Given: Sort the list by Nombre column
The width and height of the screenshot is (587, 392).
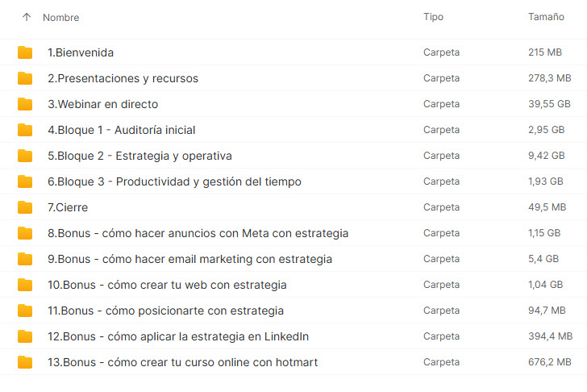Looking at the screenshot, I should pos(60,17).
